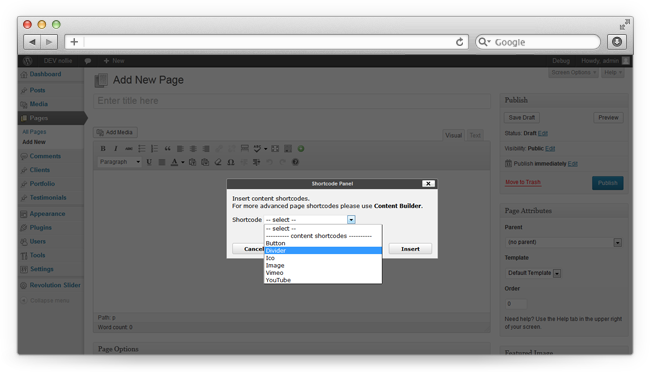Image resolution: width=650 pixels, height=372 pixels.
Task: Open the comments bubble in admin bar
Action: pyautogui.click(x=87, y=61)
